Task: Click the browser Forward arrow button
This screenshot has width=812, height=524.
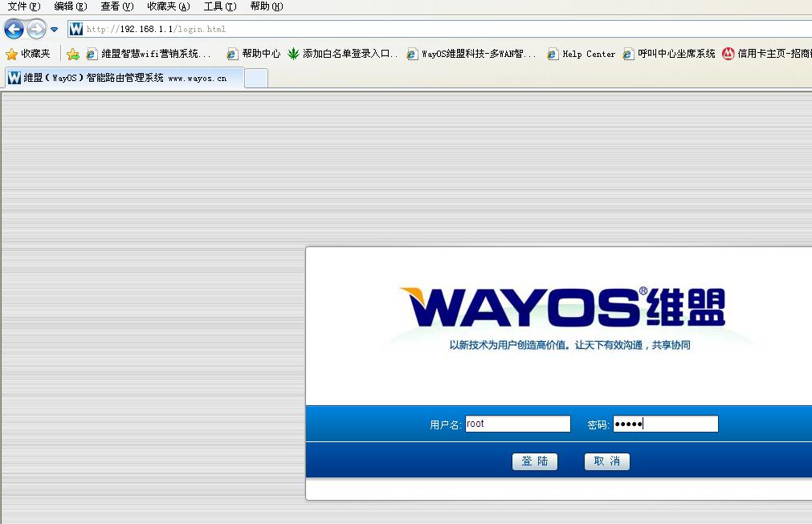Action: click(x=36, y=30)
